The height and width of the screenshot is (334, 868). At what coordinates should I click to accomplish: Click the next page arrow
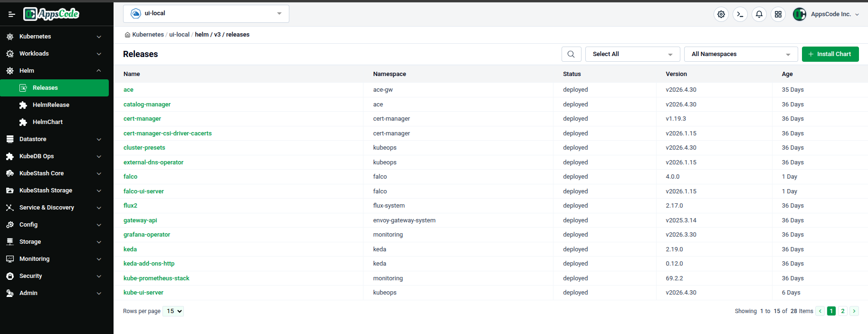coord(854,311)
